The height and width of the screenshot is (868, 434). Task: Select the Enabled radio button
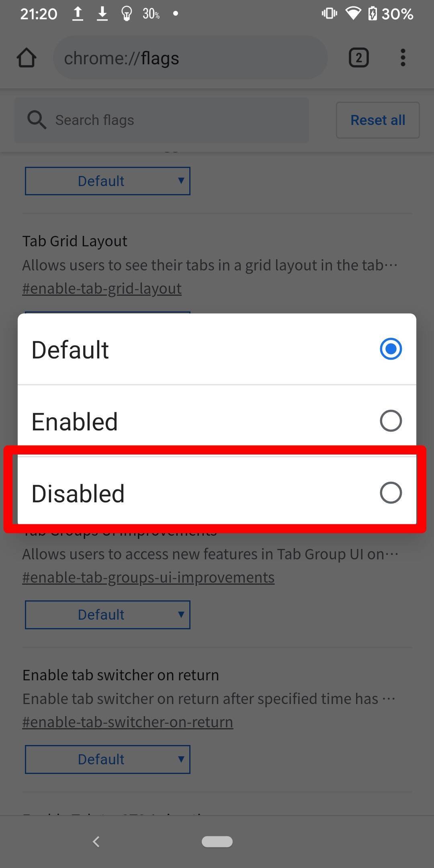391,421
